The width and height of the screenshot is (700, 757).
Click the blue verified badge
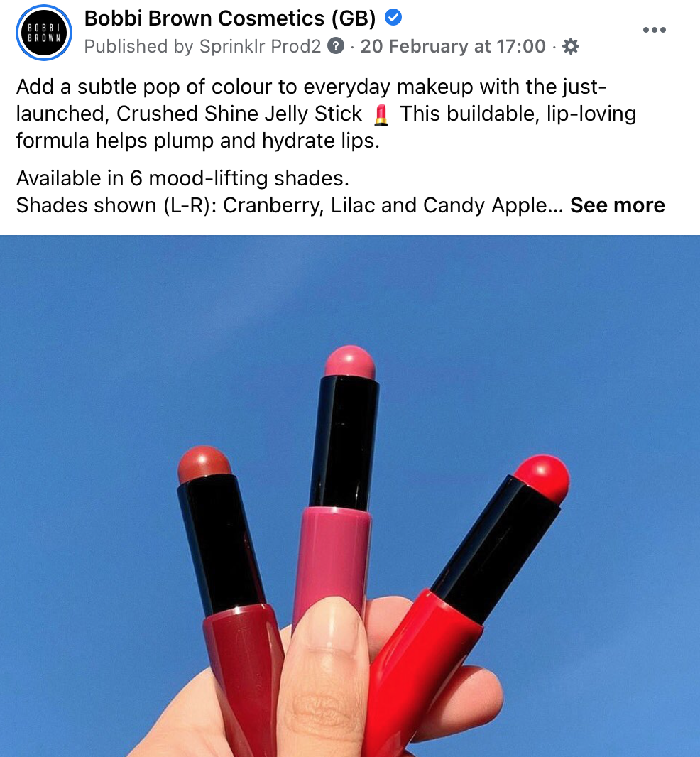point(393,18)
